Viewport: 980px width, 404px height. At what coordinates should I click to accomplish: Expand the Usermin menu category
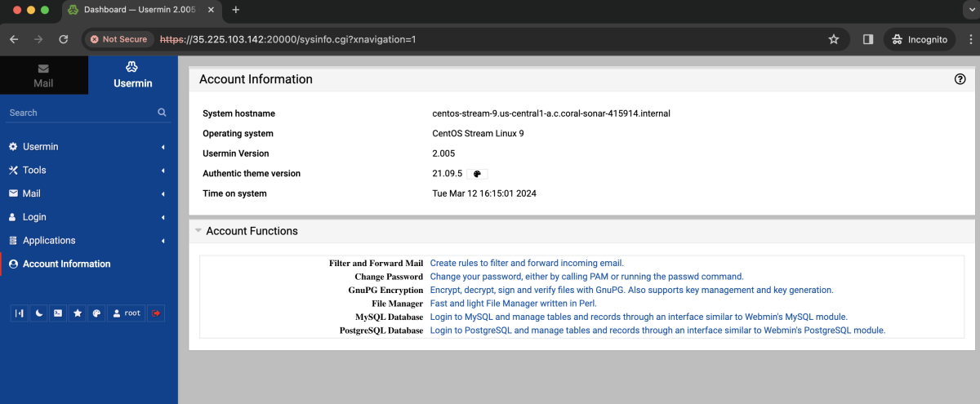pos(88,147)
